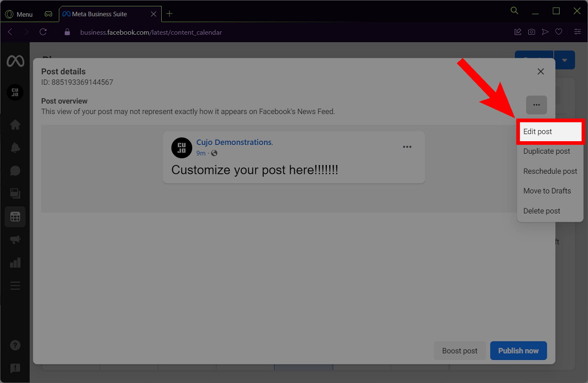Screen dimensions: 588x383
Task: Click the Publish now button
Action: point(518,351)
